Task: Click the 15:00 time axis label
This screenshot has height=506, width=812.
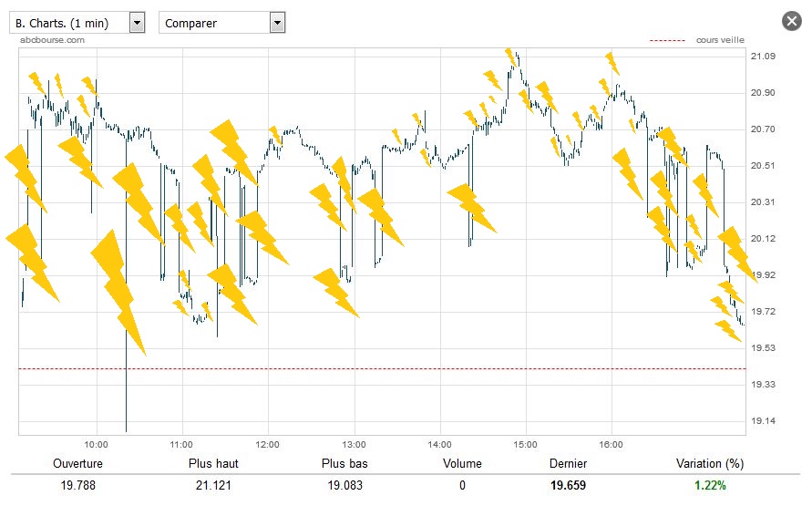Action: coord(525,444)
